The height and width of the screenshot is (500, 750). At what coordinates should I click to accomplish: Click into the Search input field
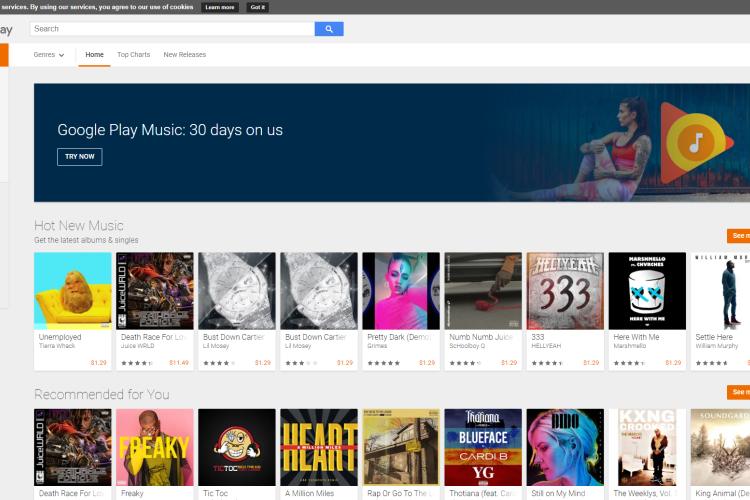(x=172, y=29)
